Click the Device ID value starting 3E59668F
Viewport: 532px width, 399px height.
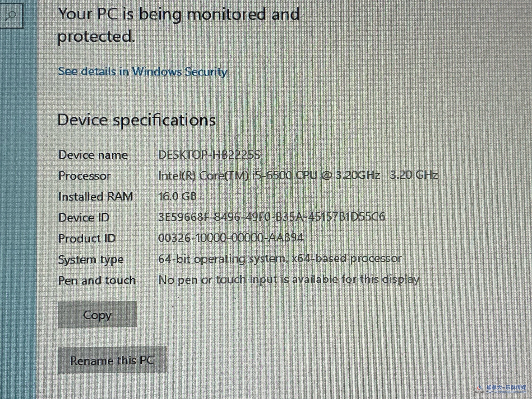272,217
